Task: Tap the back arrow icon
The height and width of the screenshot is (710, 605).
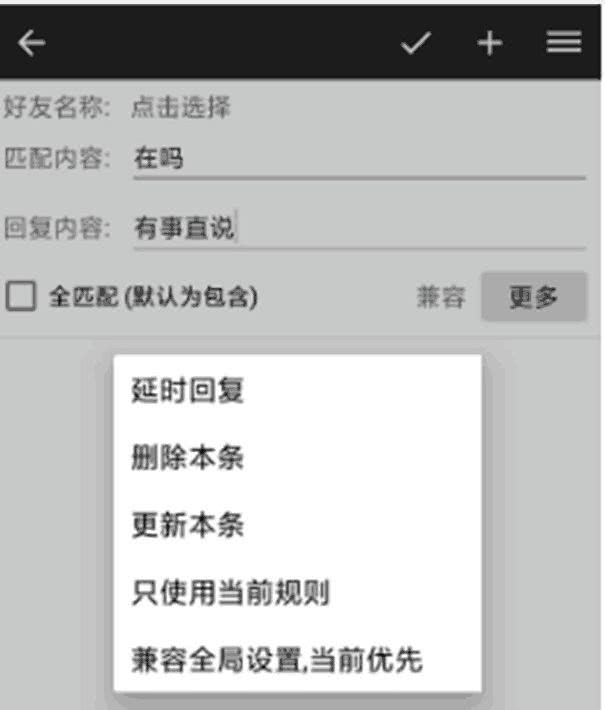Action: tap(31, 43)
